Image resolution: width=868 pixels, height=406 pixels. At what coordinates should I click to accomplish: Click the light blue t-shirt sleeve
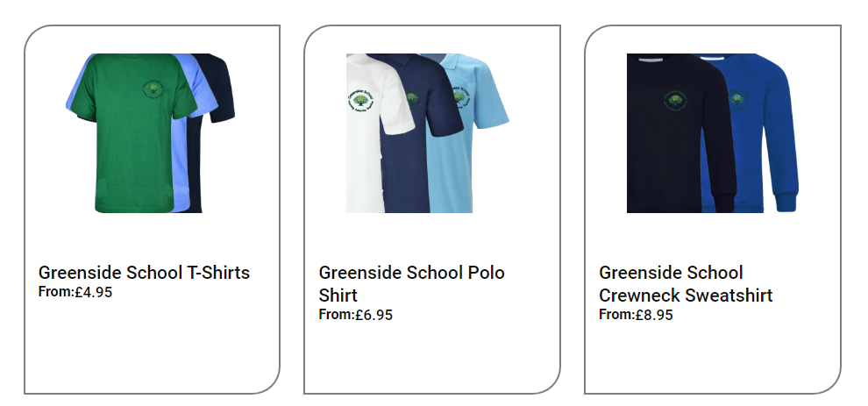click(x=205, y=91)
